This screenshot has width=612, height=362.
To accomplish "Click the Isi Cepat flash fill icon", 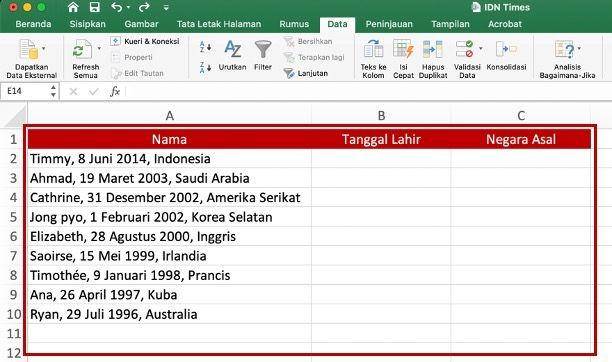I will tap(403, 49).
